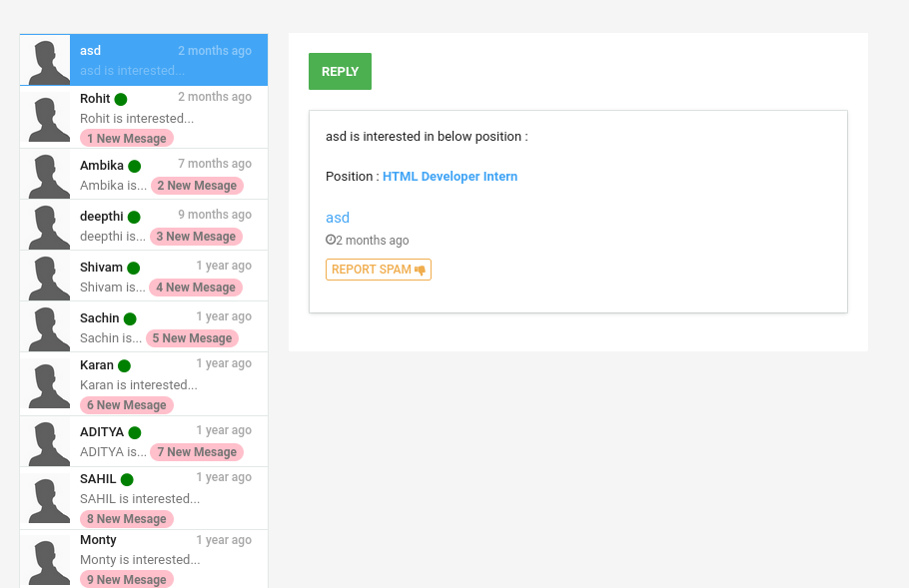
Task: Click Karan's profile avatar icon
Action: pos(45,384)
